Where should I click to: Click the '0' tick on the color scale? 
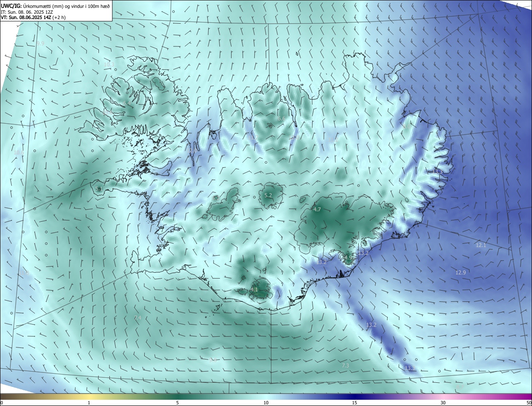(1, 403)
